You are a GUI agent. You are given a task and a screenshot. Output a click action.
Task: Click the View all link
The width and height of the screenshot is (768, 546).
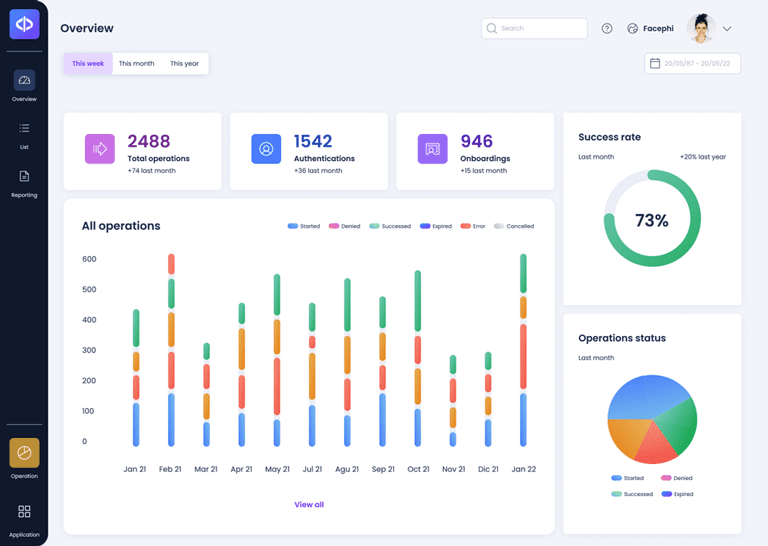click(309, 504)
